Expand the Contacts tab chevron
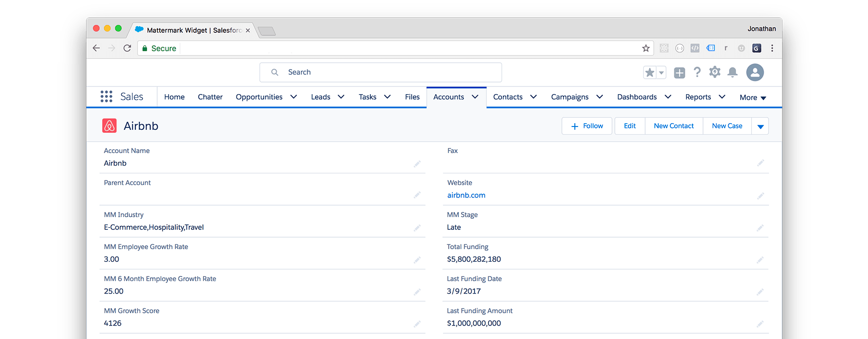 (x=533, y=97)
